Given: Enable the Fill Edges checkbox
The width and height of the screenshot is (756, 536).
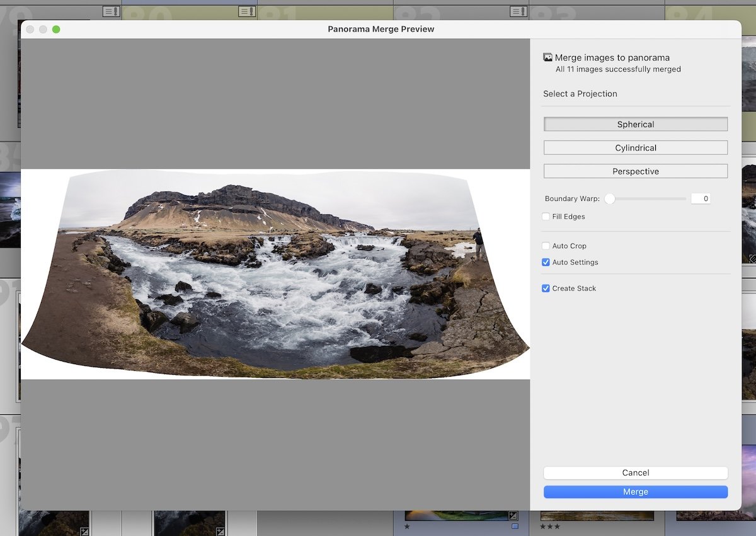Looking at the screenshot, I should pyautogui.click(x=546, y=216).
